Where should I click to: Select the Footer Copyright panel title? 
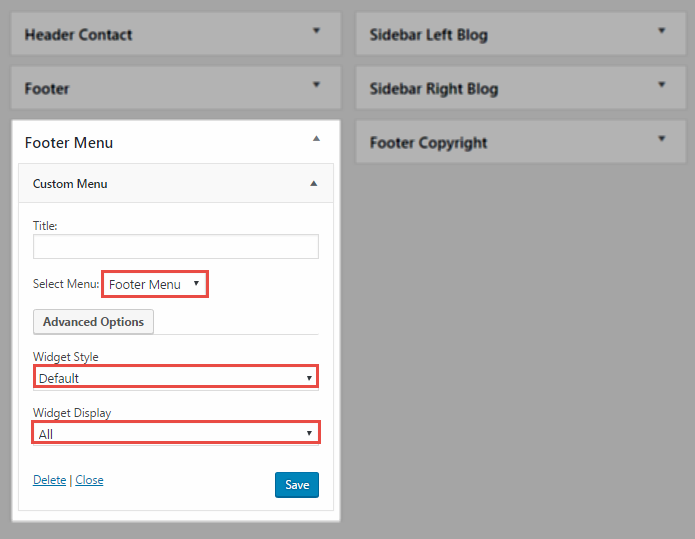coord(429,143)
